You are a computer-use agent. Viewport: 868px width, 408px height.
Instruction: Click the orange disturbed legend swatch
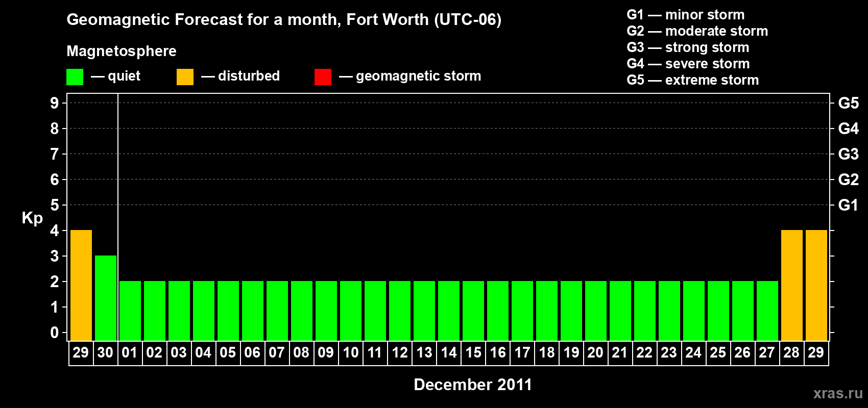pos(185,77)
